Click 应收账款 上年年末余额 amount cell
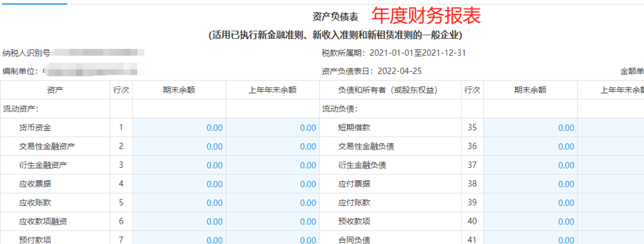This screenshot has width=644, height=244. pos(273,202)
